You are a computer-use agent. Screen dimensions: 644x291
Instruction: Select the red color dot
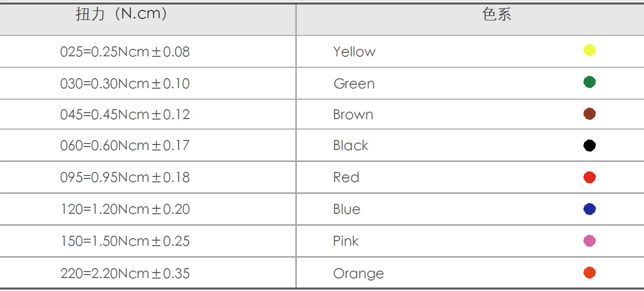click(589, 177)
